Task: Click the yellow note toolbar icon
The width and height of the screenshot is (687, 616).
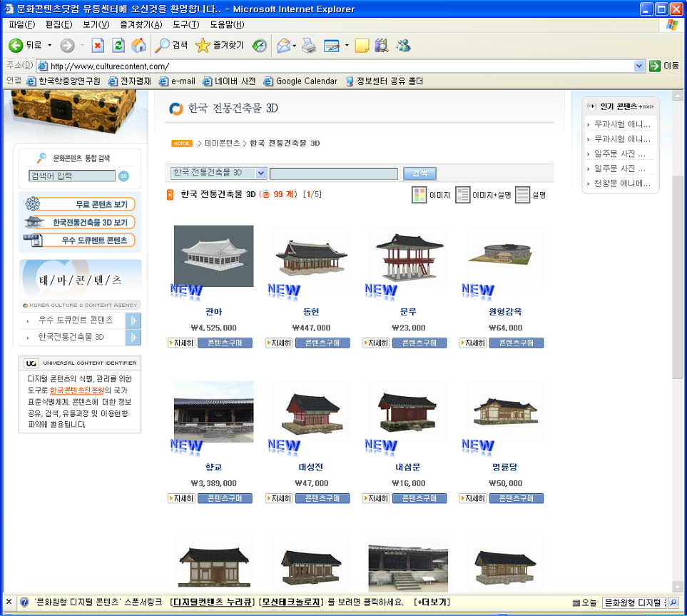Action: coord(362,45)
